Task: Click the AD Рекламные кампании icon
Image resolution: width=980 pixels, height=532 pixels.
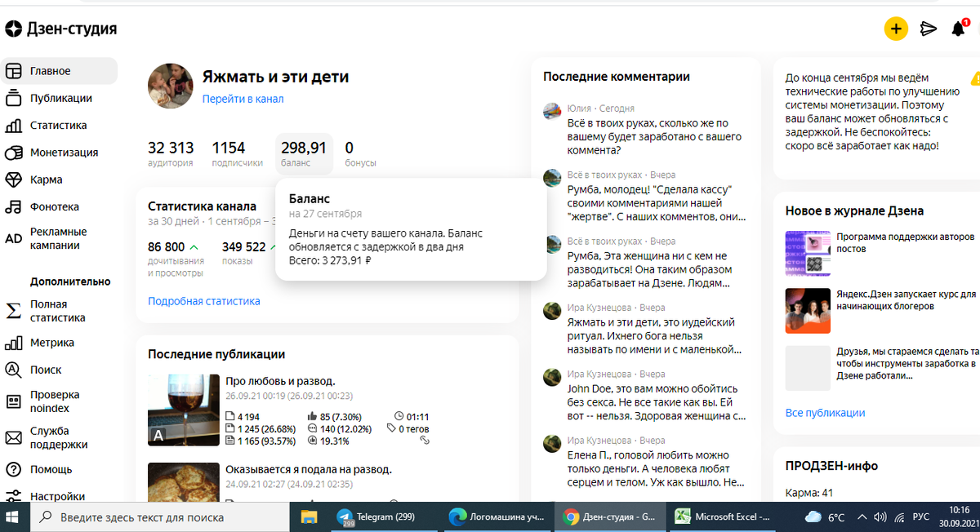Action: (x=14, y=238)
